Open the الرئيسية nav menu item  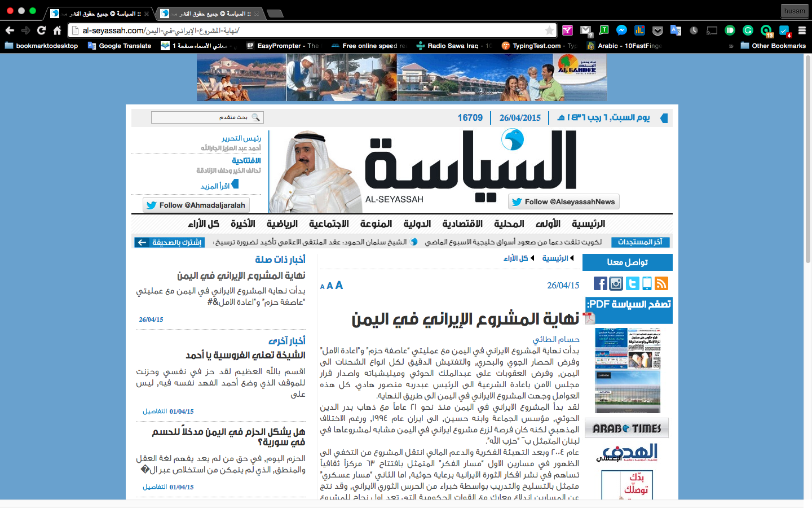pos(588,224)
